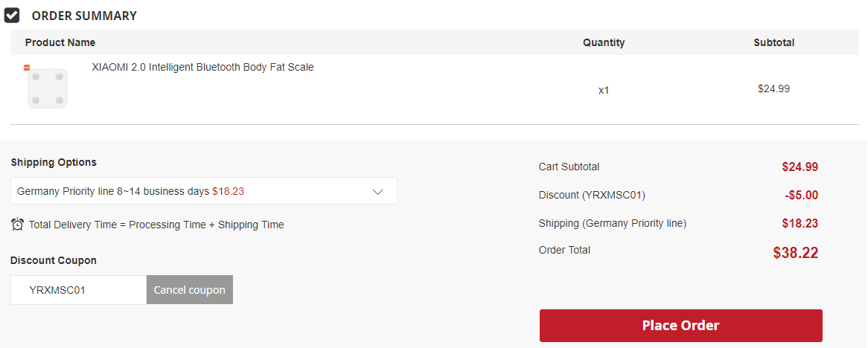Click the Quantity column header
This screenshot has height=348, width=868.
click(604, 42)
